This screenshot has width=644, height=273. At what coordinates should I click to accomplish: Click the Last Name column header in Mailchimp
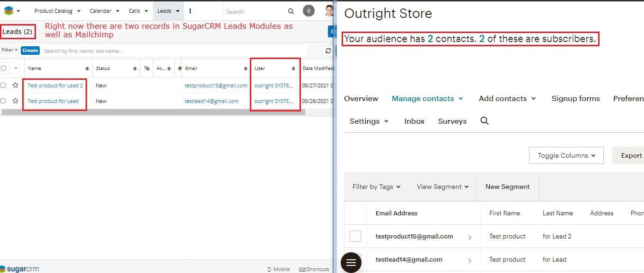[557, 213]
